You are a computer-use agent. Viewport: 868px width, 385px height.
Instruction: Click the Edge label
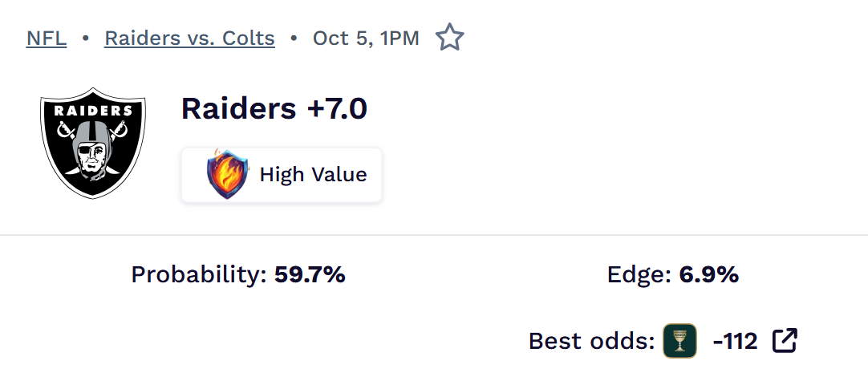tap(639, 275)
